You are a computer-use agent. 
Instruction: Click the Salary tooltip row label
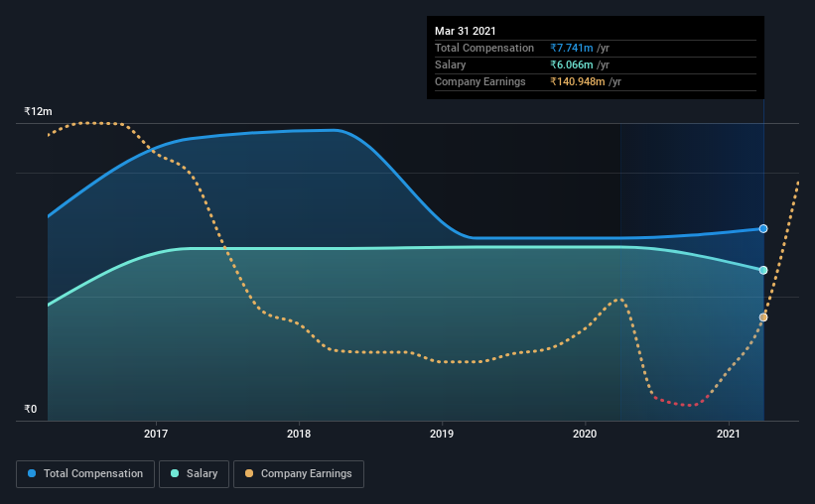point(450,64)
